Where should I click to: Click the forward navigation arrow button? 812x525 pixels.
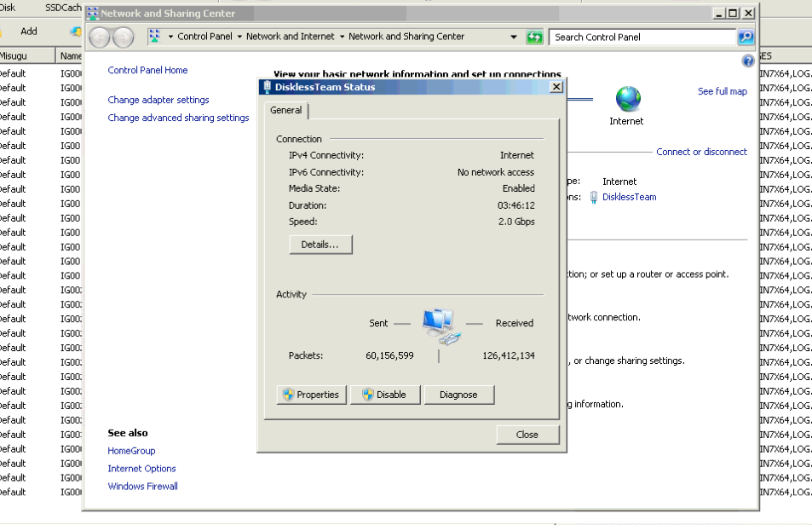pos(124,37)
